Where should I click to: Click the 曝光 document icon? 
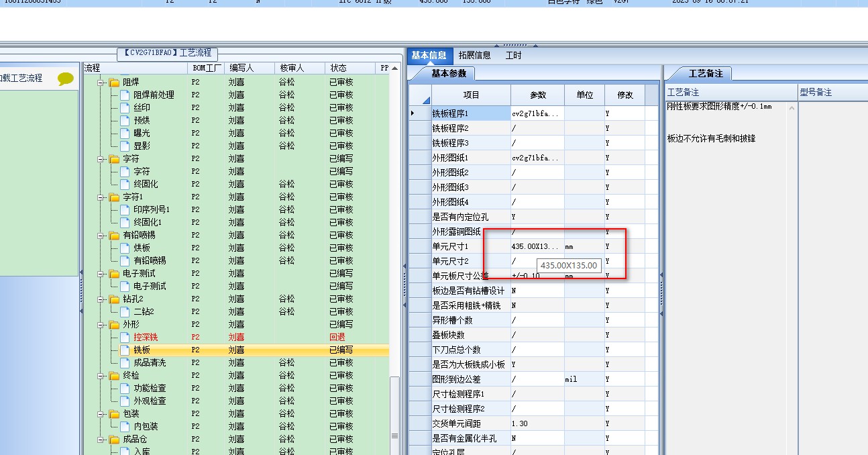[x=125, y=134]
